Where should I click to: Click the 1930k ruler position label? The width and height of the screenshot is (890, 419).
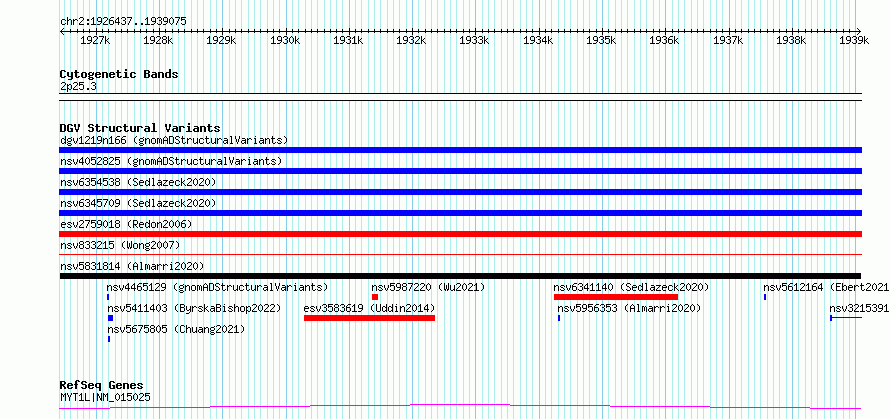tap(285, 40)
